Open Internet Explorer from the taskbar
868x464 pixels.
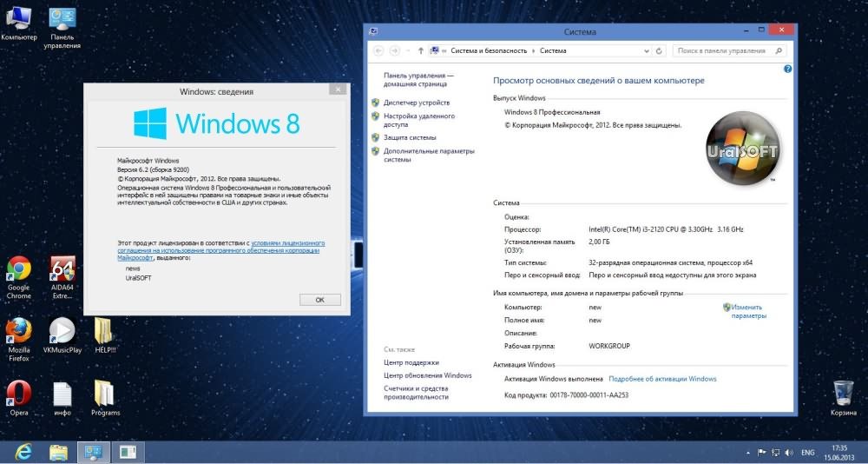(x=23, y=452)
